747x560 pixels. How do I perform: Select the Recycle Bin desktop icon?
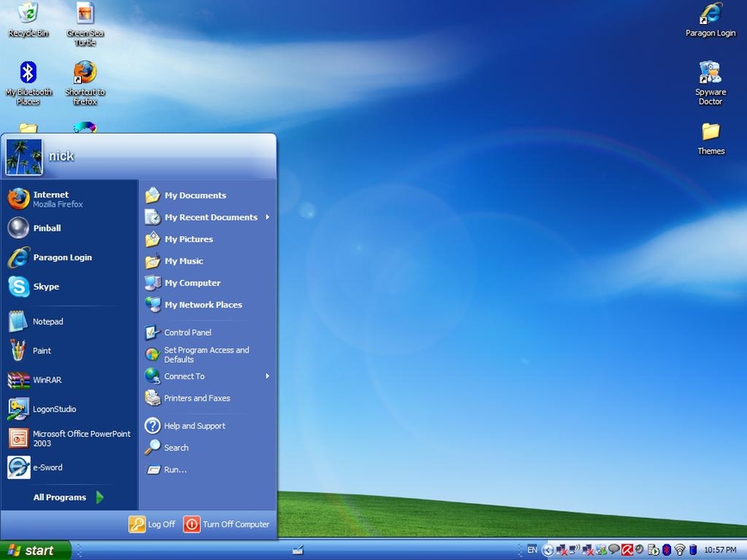28,20
